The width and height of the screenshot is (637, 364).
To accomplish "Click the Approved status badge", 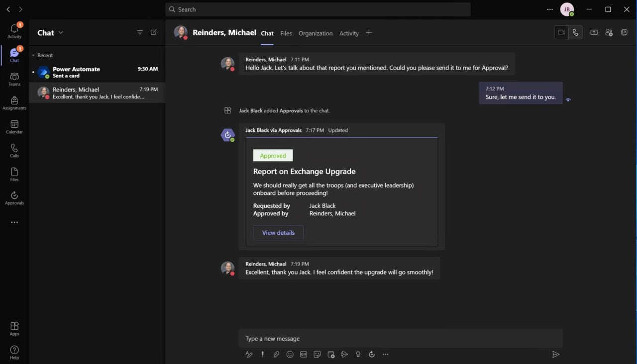I will [x=273, y=156].
